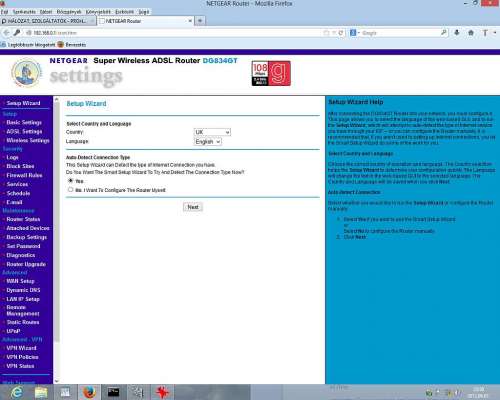Viewport: 500px width, 400px height.
Task: Click the Bevezetés bookmark icon
Action: pos(60,44)
